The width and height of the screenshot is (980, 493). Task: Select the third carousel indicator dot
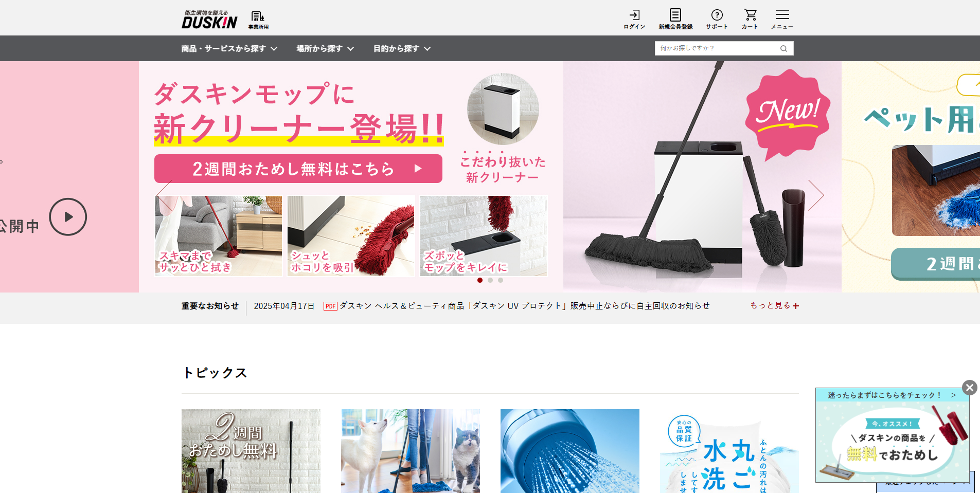(501, 280)
